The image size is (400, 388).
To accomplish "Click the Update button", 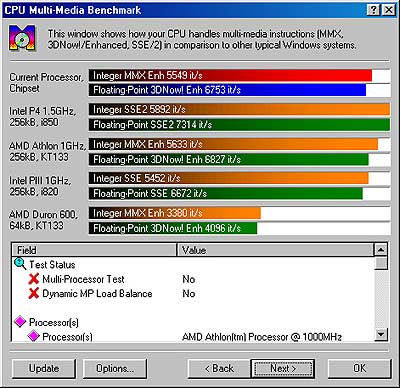I will point(44,368).
